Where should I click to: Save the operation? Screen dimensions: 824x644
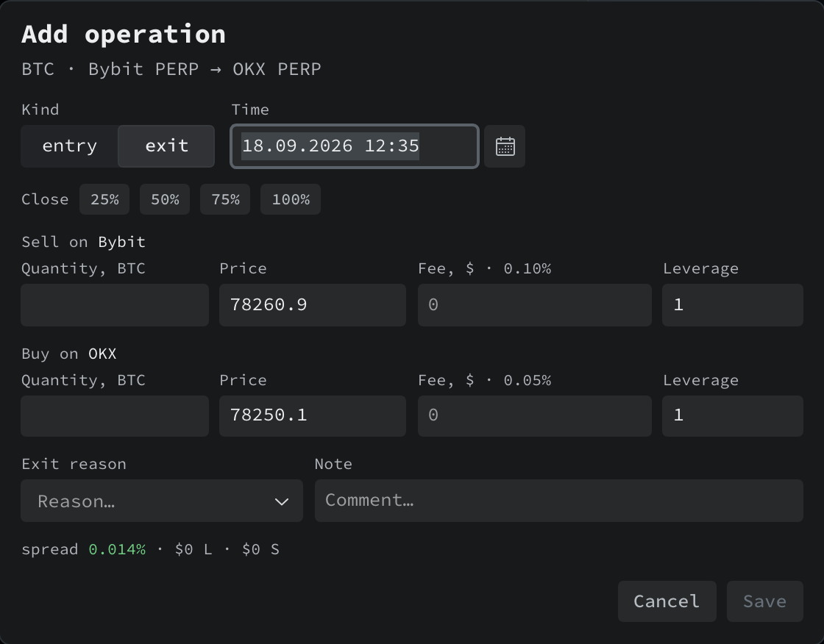click(x=764, y=601)
